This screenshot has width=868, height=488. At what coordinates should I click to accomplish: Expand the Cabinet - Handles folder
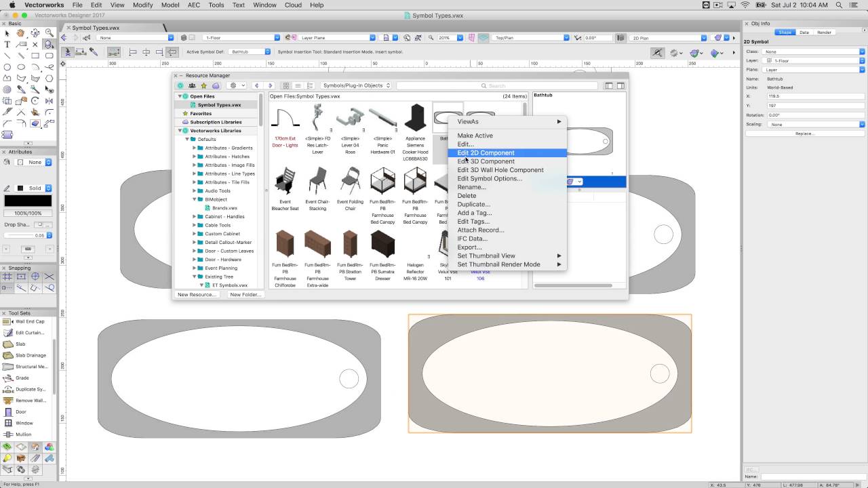195,217
